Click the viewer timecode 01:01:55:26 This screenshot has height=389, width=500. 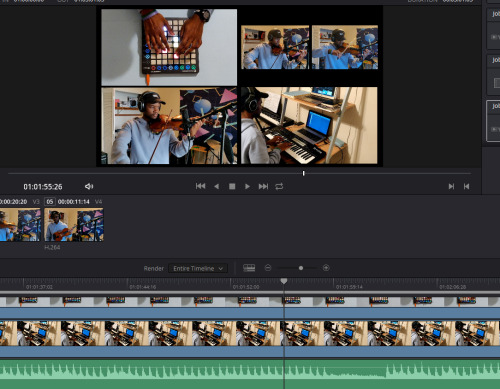tap(43, 187)
